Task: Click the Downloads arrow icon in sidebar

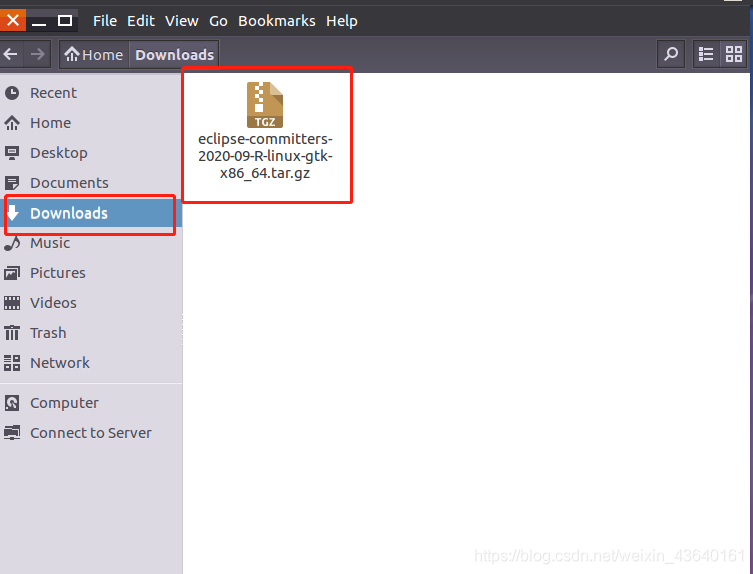Action: coord(12,213)
